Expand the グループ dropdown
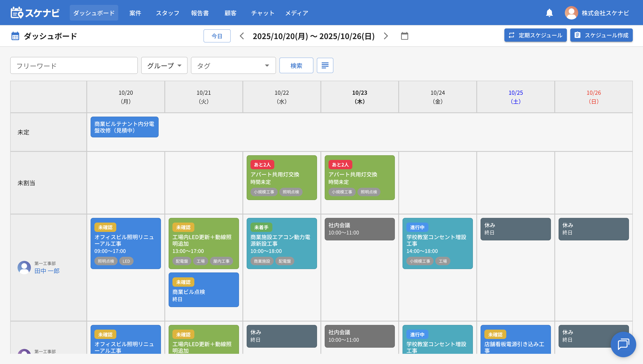This screenshot has width=643, height=364. coord(164,65)
